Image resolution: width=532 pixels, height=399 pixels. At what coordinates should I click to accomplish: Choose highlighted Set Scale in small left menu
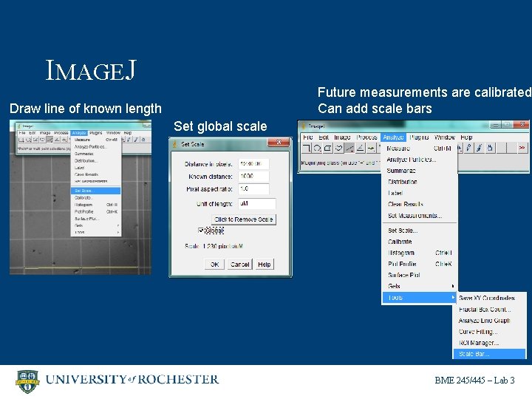click(x=95, y=191)
